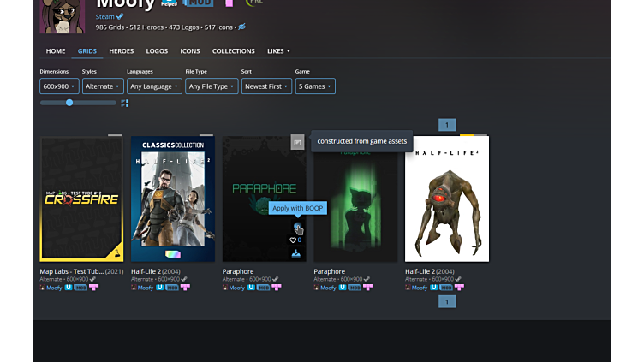Click the notes icon on Paraphore grid
The height and width of the screenshot is (362, 644).
point(296,142)
